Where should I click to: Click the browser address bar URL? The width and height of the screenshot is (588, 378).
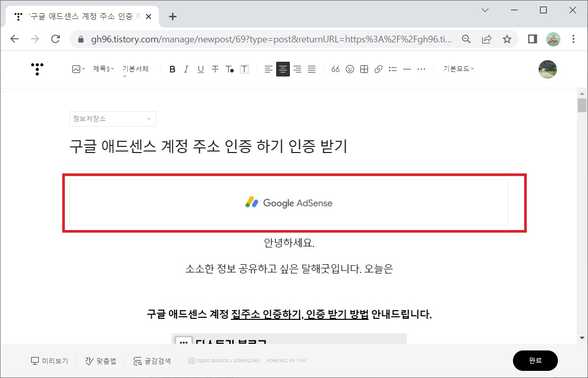tap(271, 39)
